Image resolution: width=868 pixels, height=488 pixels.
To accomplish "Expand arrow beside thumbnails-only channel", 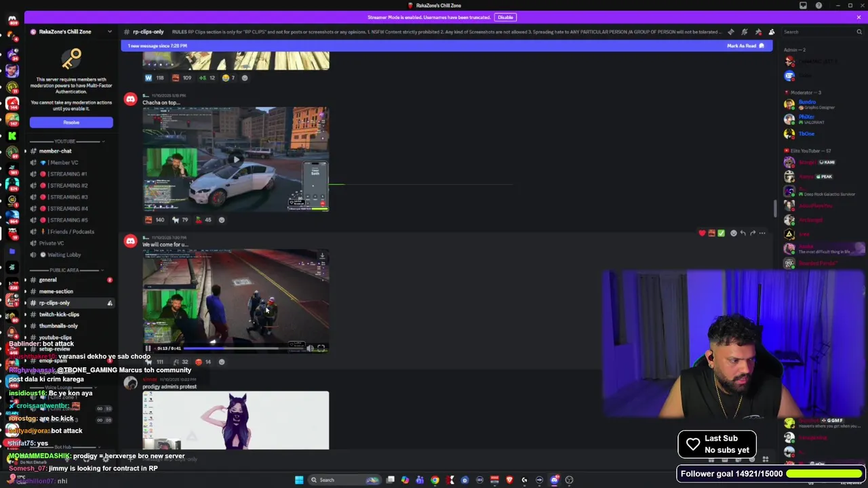I will pos(25,326).
